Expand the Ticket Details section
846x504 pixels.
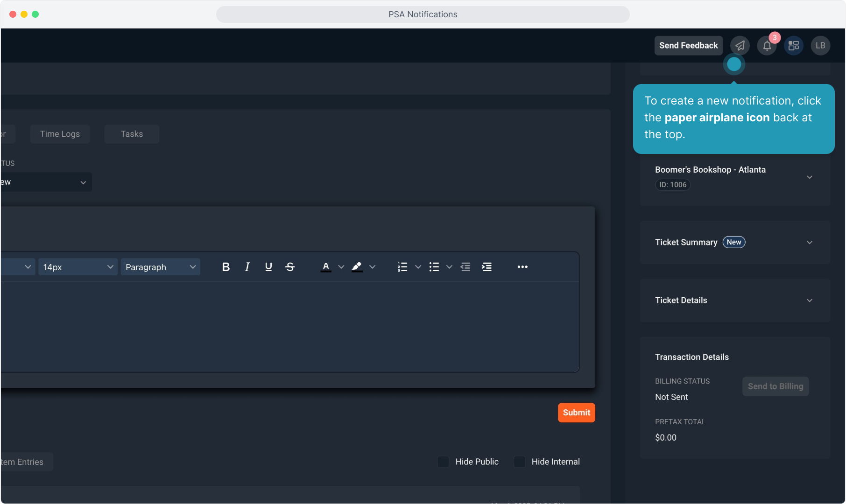(809, 301)
